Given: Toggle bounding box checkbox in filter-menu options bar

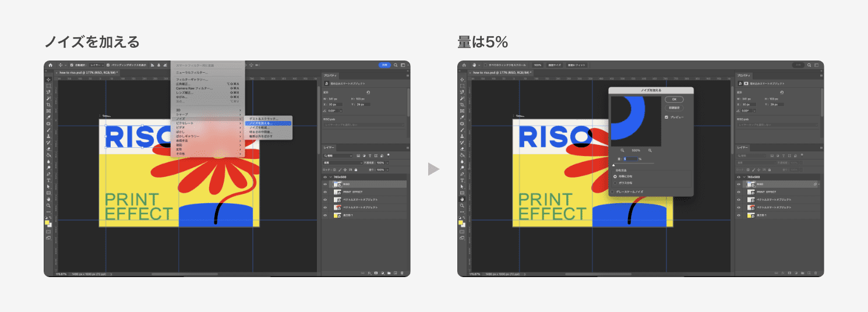Looking at the screenshot, I should coord(108,65).
